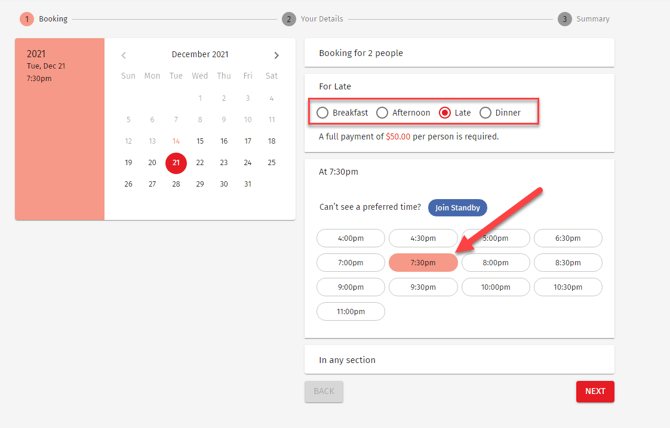This screenshot has width=670, height=428.
Task: Click the red NEXT button
Action: click(x=594, y=391)
